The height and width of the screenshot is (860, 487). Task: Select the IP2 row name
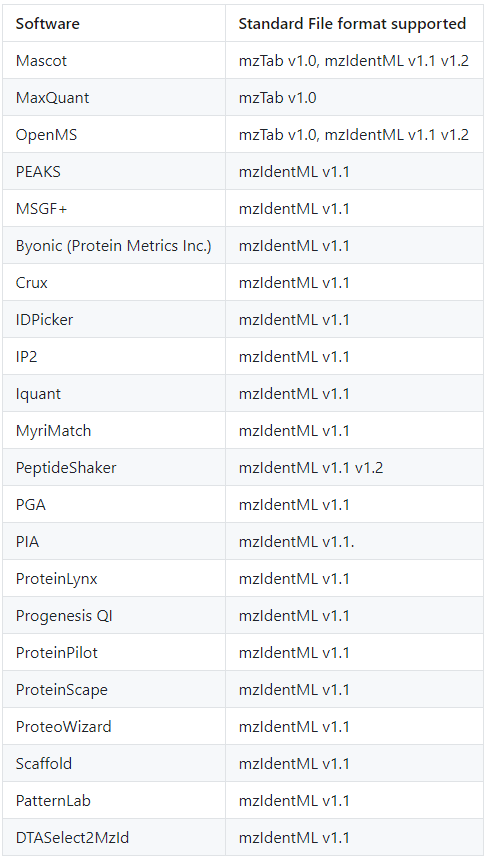[114, 357]
